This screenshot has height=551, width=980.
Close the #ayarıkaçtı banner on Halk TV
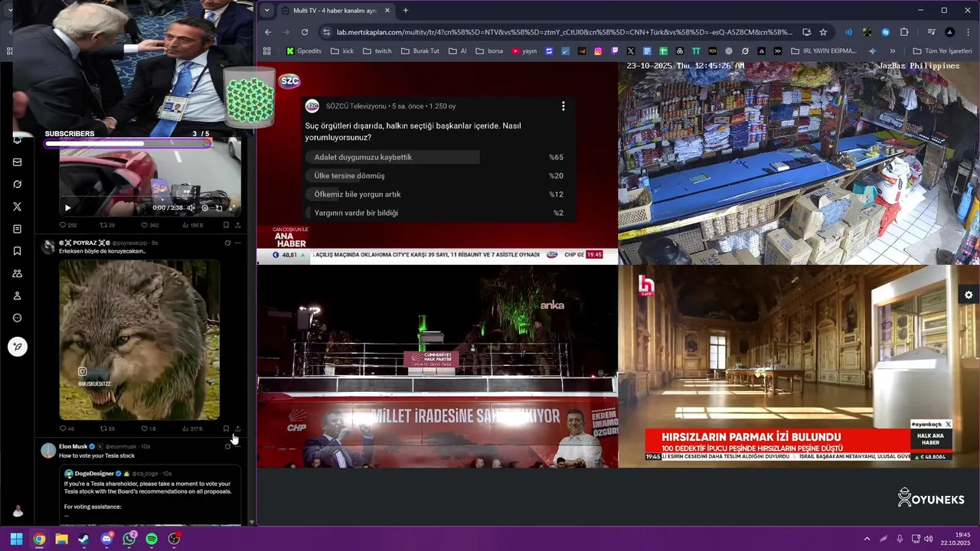pos(948,424)
